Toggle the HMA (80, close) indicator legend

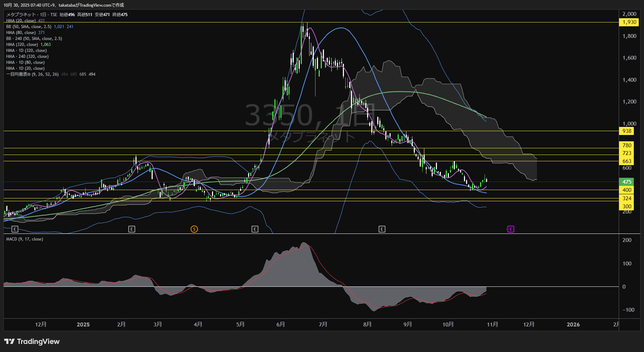point(21,33)
